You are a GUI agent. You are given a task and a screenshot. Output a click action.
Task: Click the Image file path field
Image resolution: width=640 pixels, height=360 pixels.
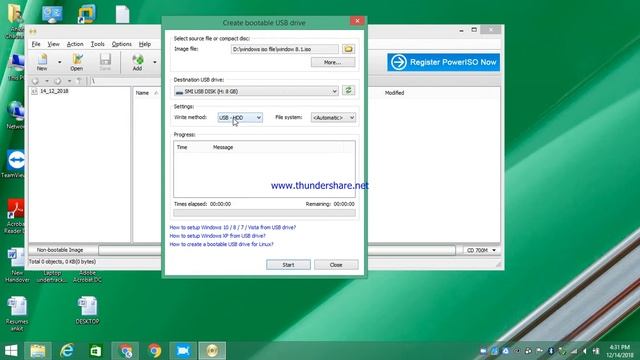pyautogui.click(x=284, y=49)
